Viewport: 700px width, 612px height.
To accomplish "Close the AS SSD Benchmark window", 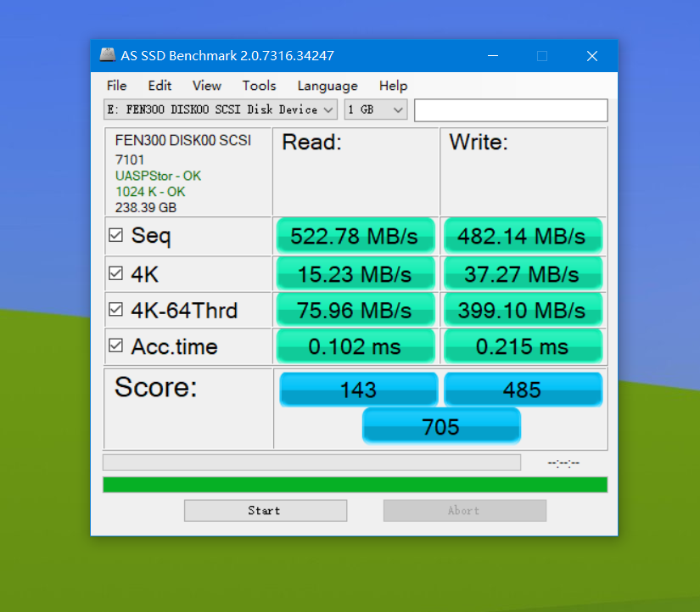I will (x=592, y=56).
